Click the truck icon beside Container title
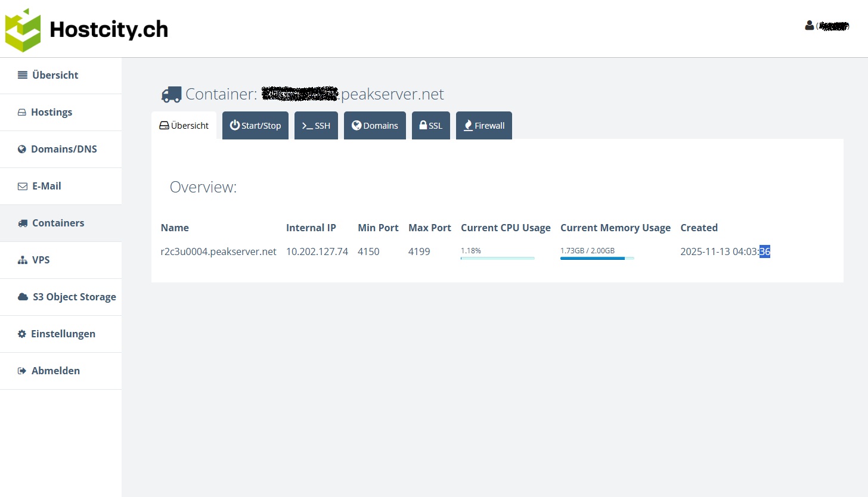The image size is (868, 497). [x=172, y=94]
